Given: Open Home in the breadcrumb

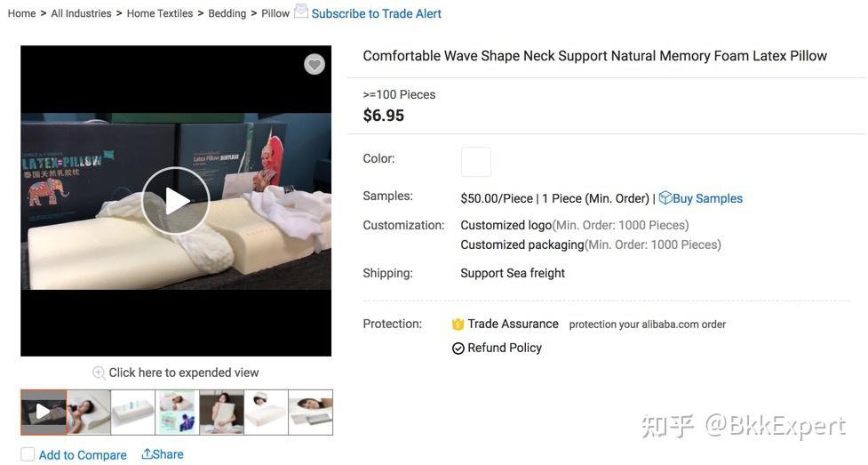Looking at the screenshot, I should [x=21, y=13].
